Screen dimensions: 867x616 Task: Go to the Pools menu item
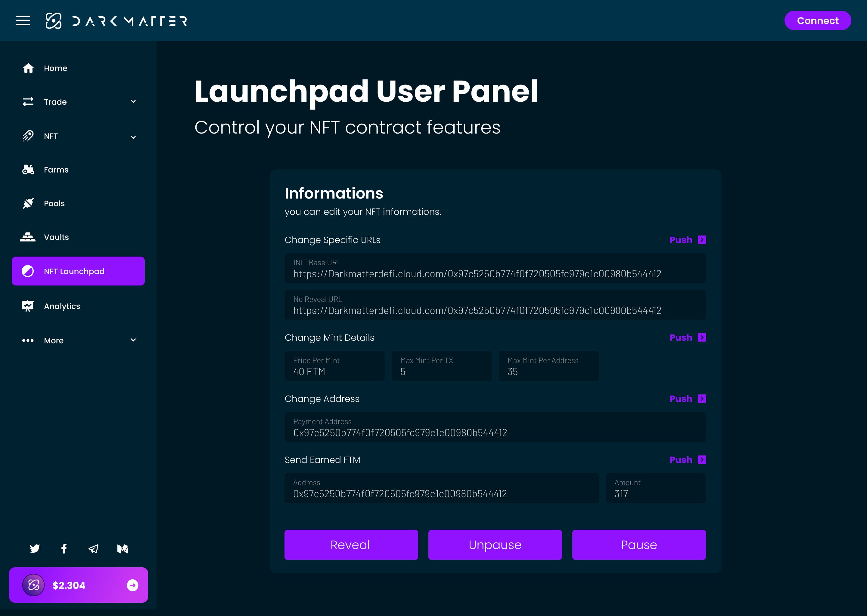tap(54, 203)
